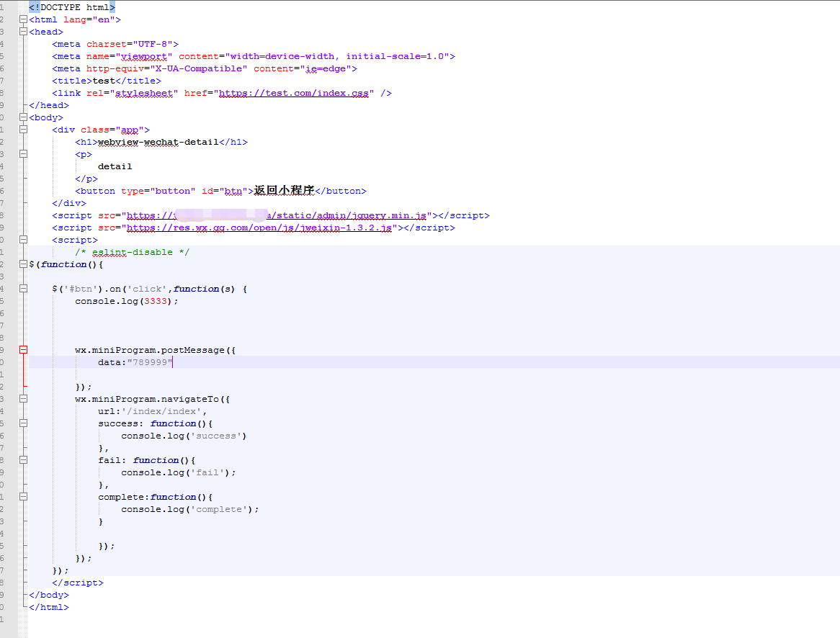Collapse the $(function(){ fold marker
The width and height of the screenshot is (840, 638).
(x=23, y=264)
